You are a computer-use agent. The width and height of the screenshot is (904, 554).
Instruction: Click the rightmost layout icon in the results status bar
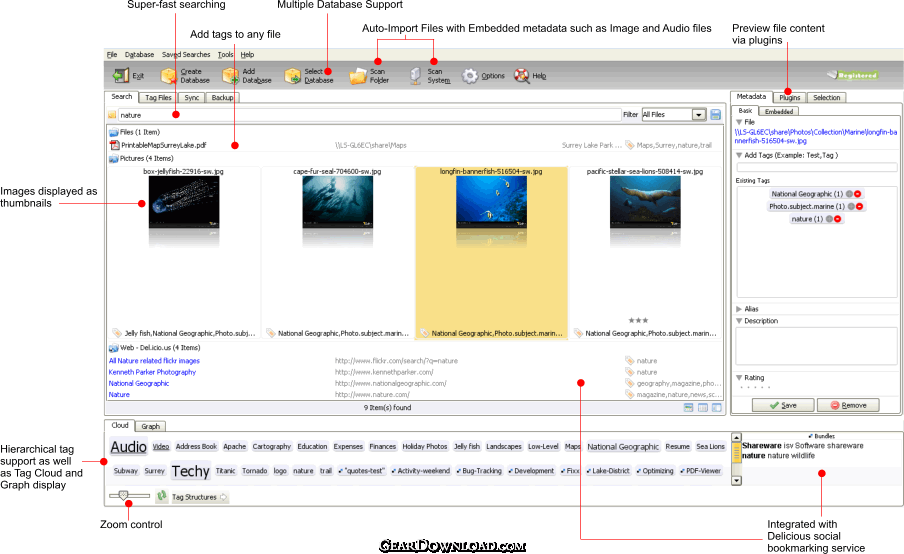pyautogui.click(x=717, y=408)
